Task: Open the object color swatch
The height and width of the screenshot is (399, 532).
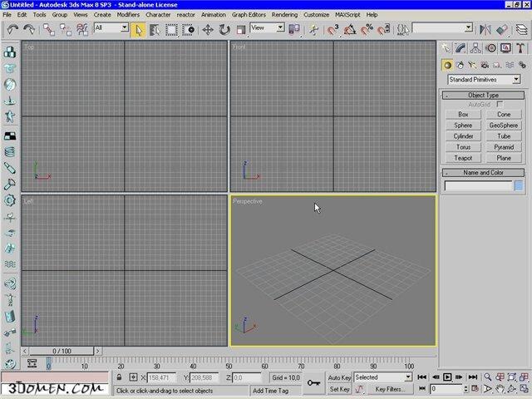Action: pyautogui.click(x=519, y=186)
